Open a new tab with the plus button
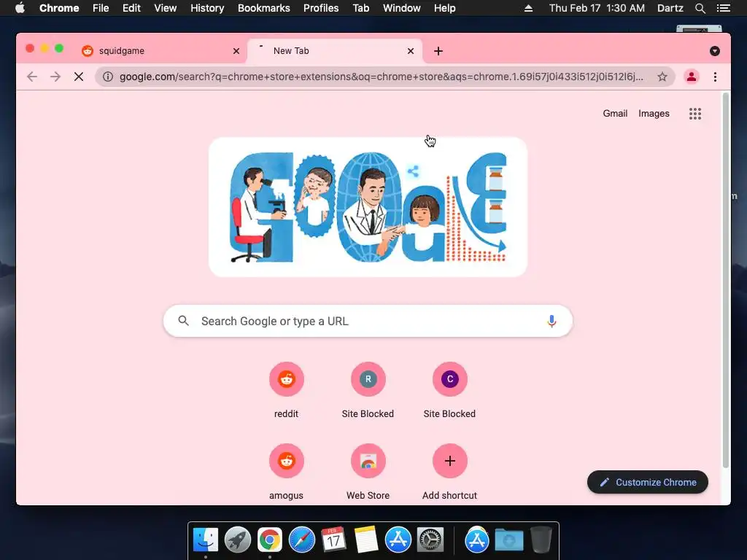 coord(438,51)
